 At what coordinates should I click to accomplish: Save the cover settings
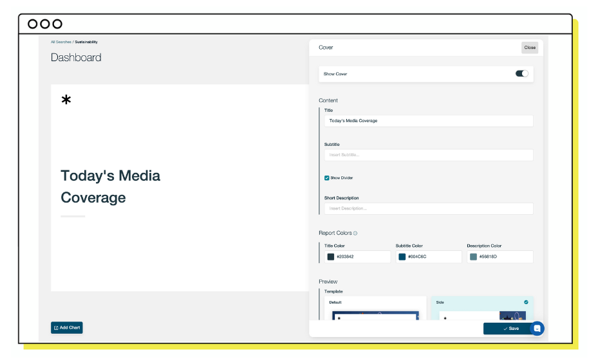pyautogui.click(x=510, y=329)
